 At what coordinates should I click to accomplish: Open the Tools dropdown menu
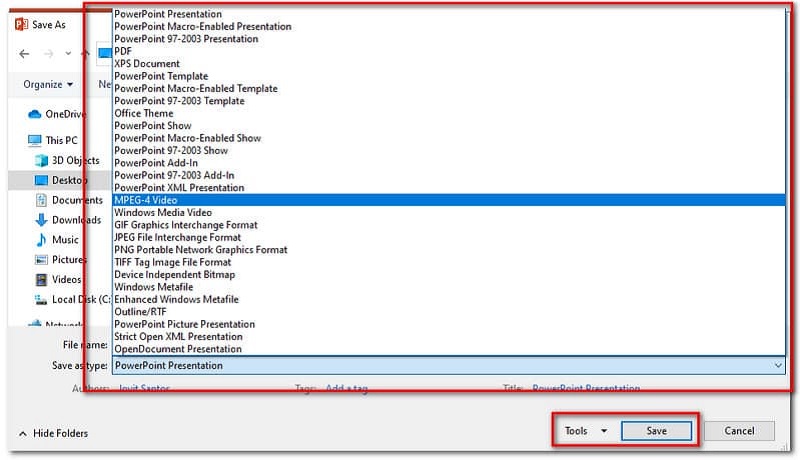coord(586,431)
